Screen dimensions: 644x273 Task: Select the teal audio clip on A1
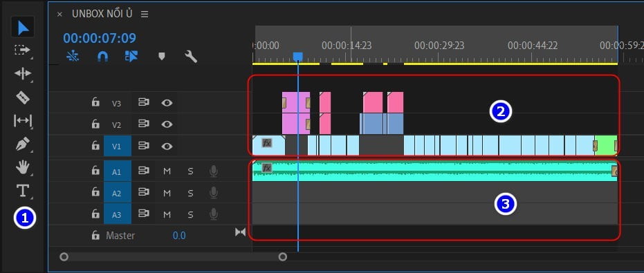(x=434, y=171)
